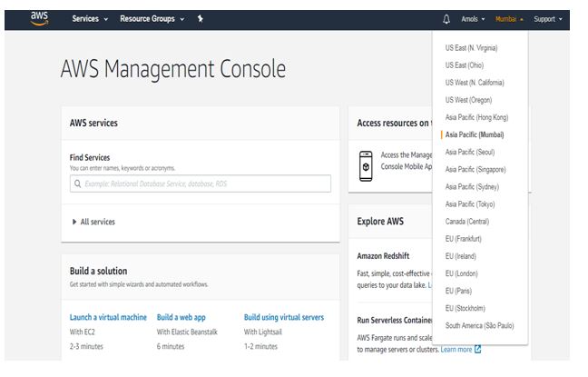Click the search magnifier icon in Find Services
Image resolution: width=588 pixels, height=377 pixels.
78,184
